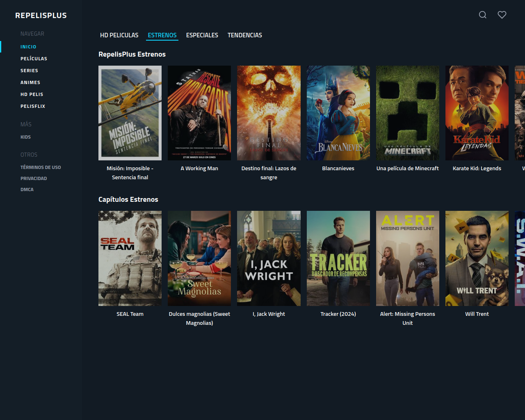Open A Working Man poster
The image size is (525, 420).
(199, 113)
